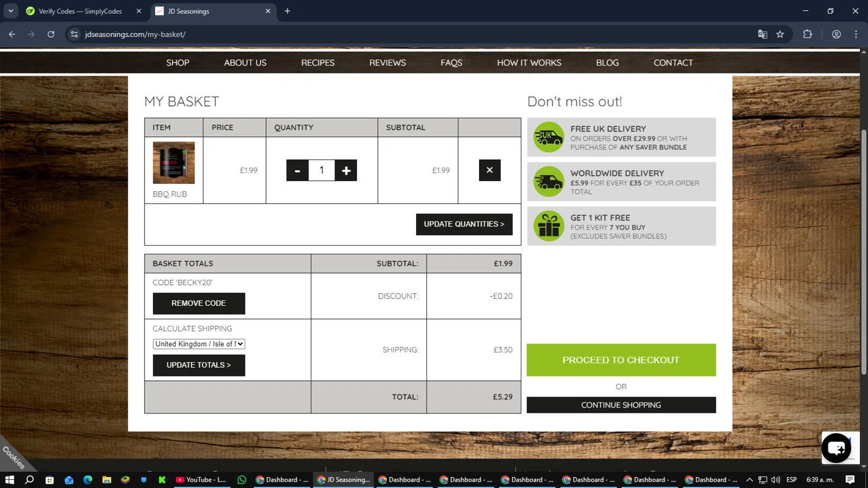Screen dimensions: 868x488
Task: Click the shipping cost £3.50
Action: 503,350
